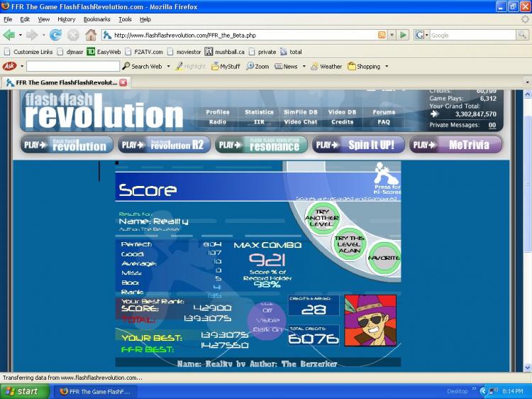Click the green Go arrow beside address bar
The image size is (532, 399).
pyautogui.click(x=403, y=35)
